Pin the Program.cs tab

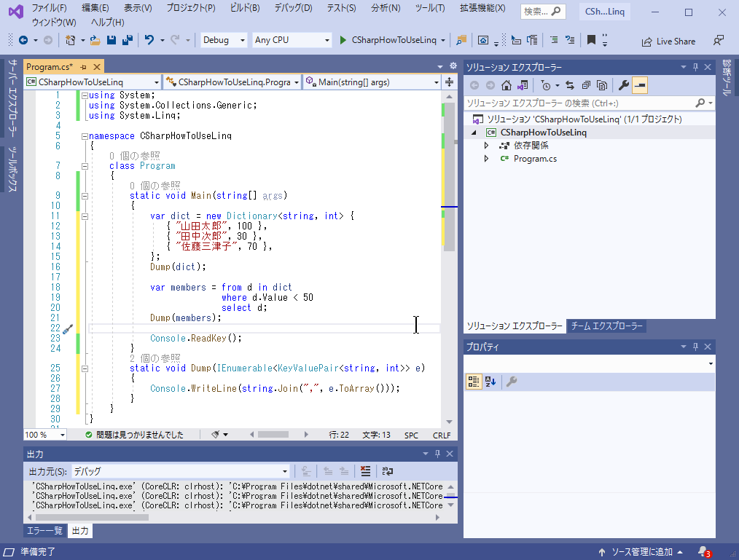pos(83,67)
